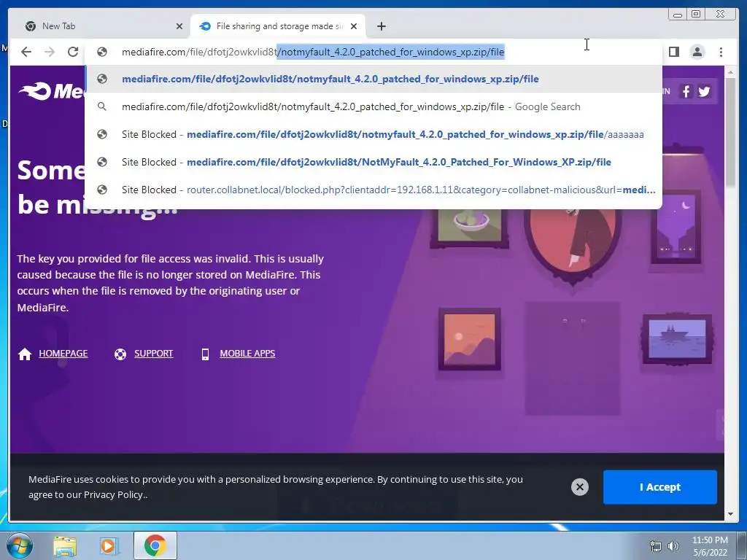The image size is (747, 560).
Task: Restore down the Chrome window
Action: pyautogui.click(x=696, y=15)
